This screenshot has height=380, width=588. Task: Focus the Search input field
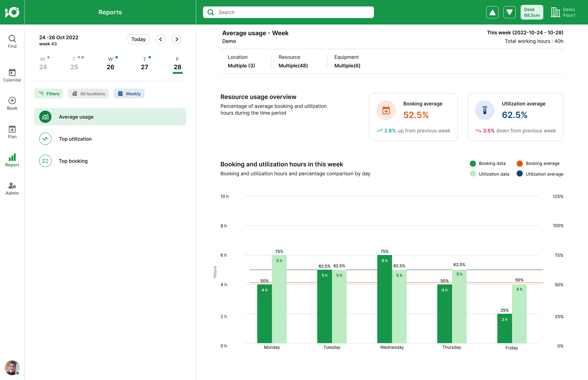pos(288,12)
